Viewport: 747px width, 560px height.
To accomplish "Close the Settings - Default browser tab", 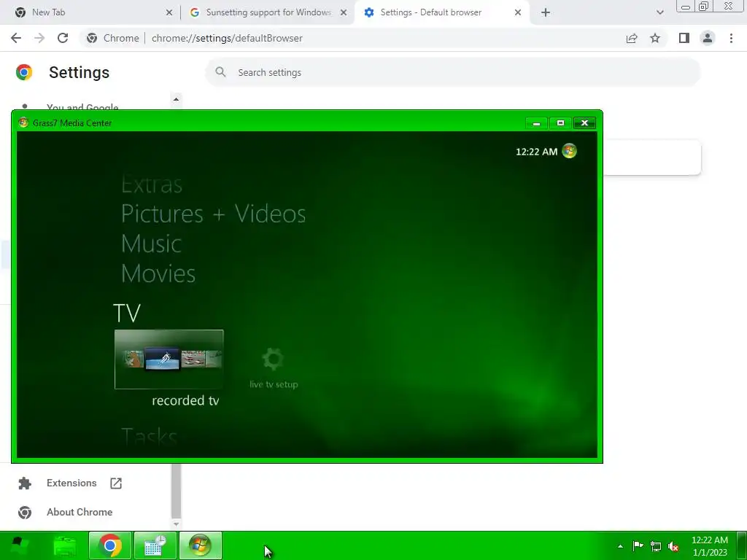I will point(518,12).
